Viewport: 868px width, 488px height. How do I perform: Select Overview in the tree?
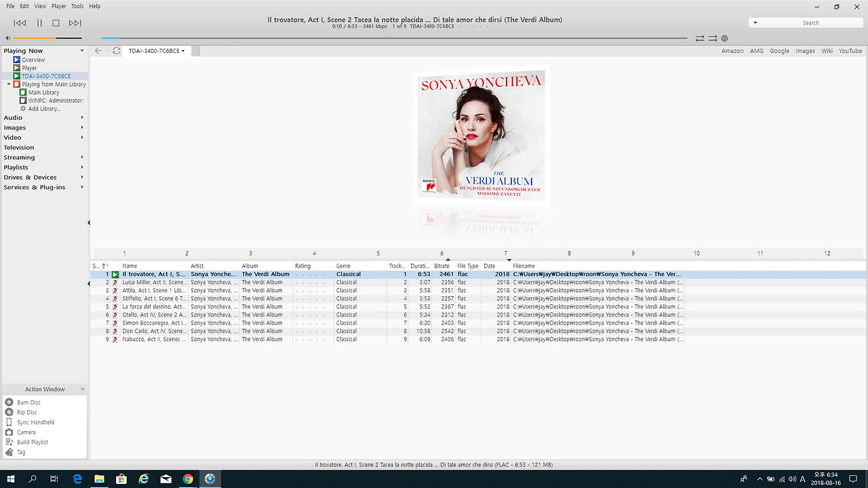click(33, 60)
